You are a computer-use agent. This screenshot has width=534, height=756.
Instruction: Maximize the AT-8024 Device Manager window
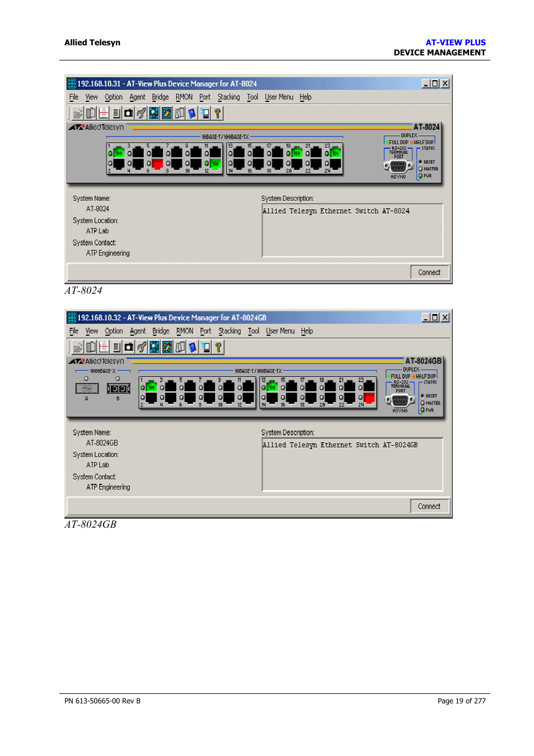coord(435,83)
